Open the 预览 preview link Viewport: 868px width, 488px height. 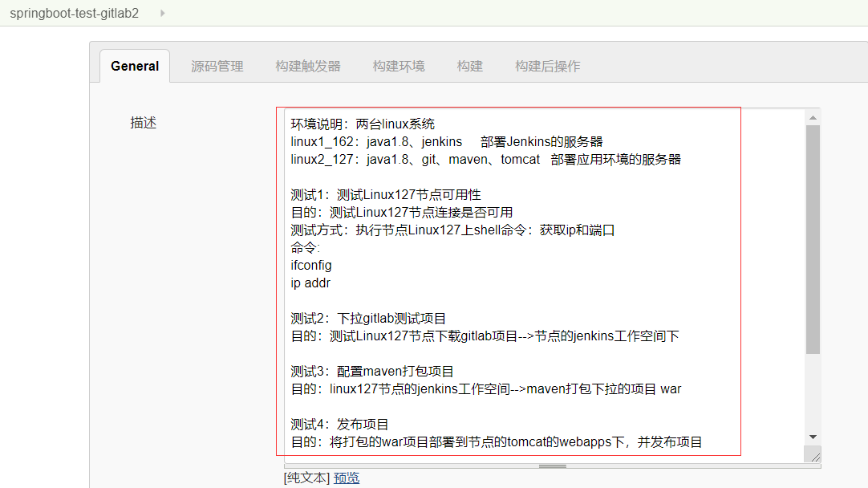346,477
